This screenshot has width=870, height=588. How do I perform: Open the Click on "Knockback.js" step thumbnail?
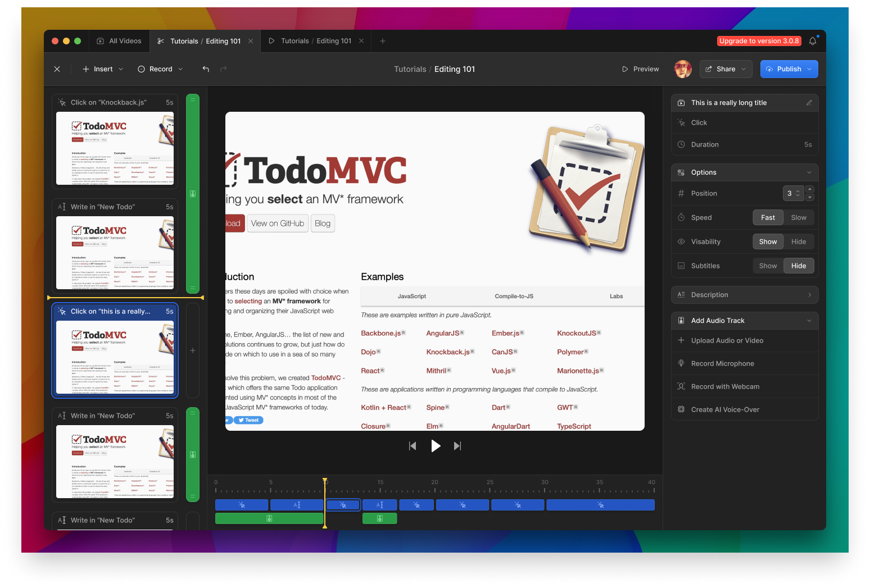[115, 148]
